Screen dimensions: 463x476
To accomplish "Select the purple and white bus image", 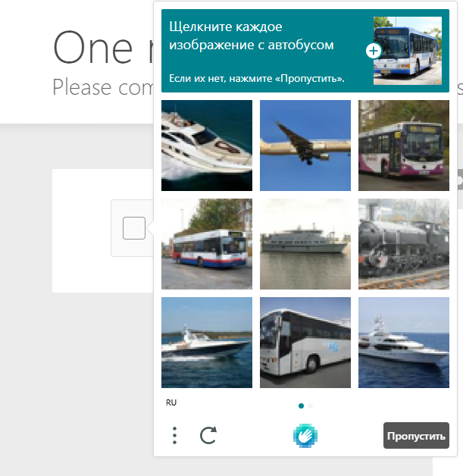I will point(404,146).
